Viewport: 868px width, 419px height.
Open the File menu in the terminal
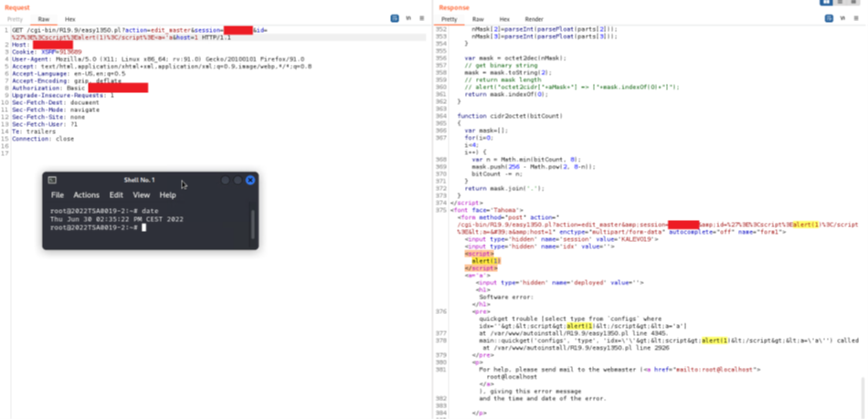57,195
